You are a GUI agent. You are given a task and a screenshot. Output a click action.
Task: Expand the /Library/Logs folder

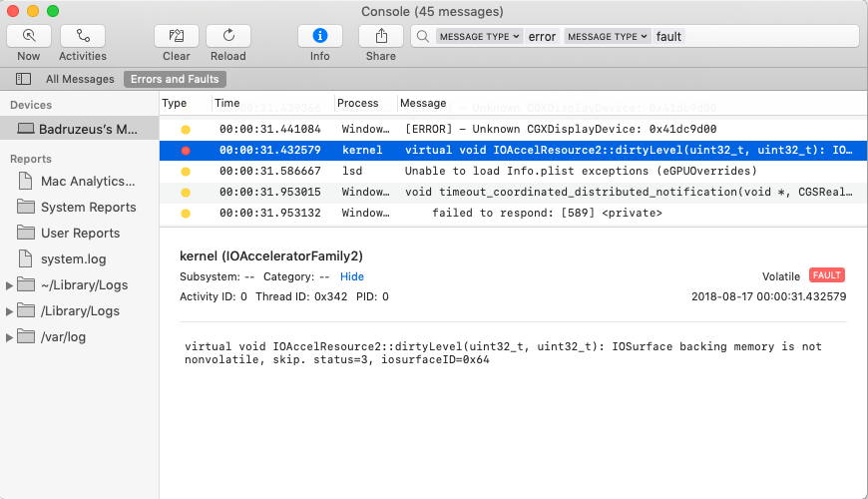click(10, 311)
